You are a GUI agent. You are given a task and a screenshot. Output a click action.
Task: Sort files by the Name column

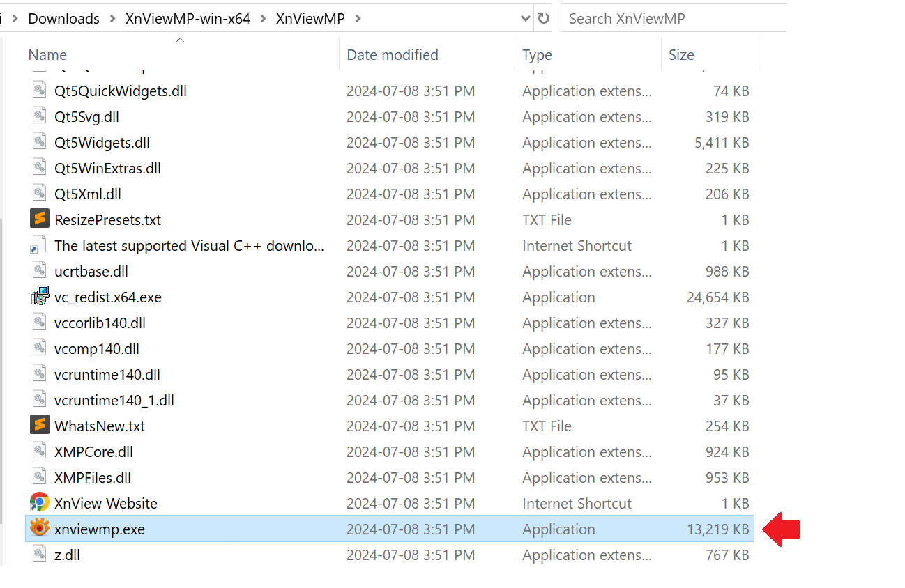[47, 55]
